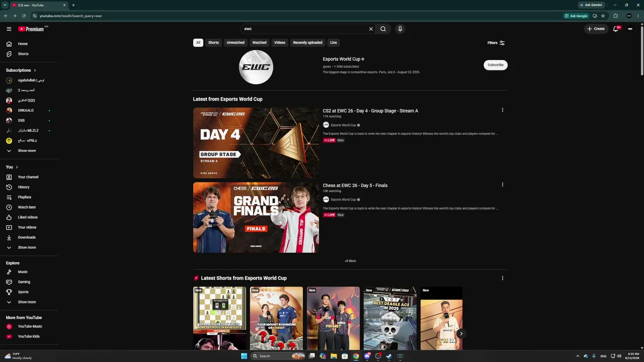Open watch History
The image size is (644, 362).
tap(29, 187)
